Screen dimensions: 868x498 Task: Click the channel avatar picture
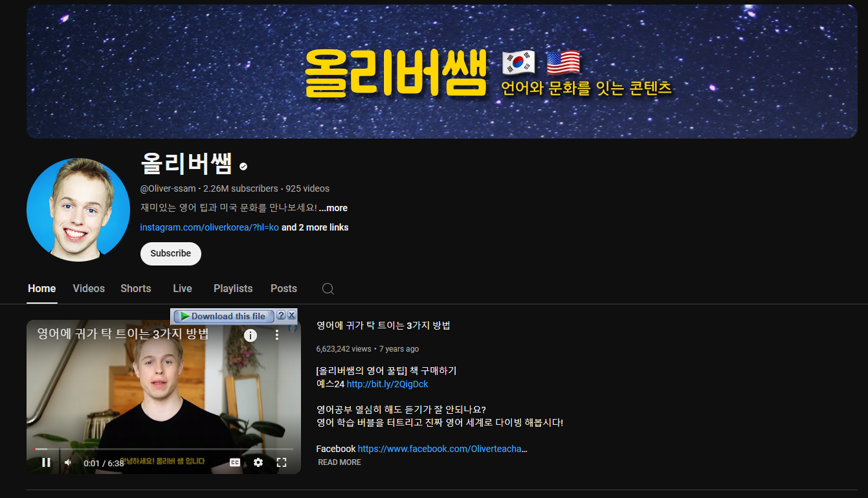78,210
